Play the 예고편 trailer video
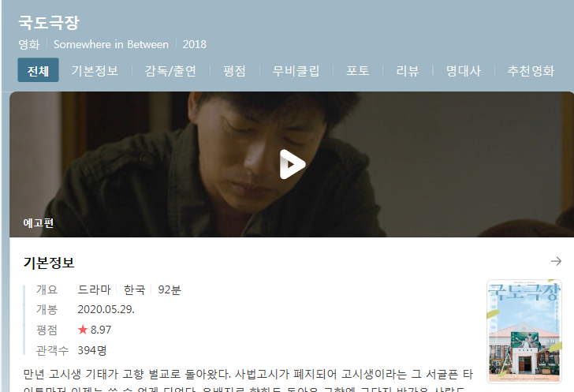This screenshot has width=574, height=392. pos(292,165)
